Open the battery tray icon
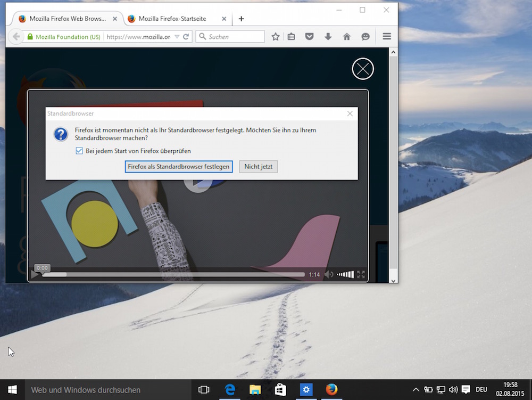This screenshot has height=400, width=532. (428, 390)
